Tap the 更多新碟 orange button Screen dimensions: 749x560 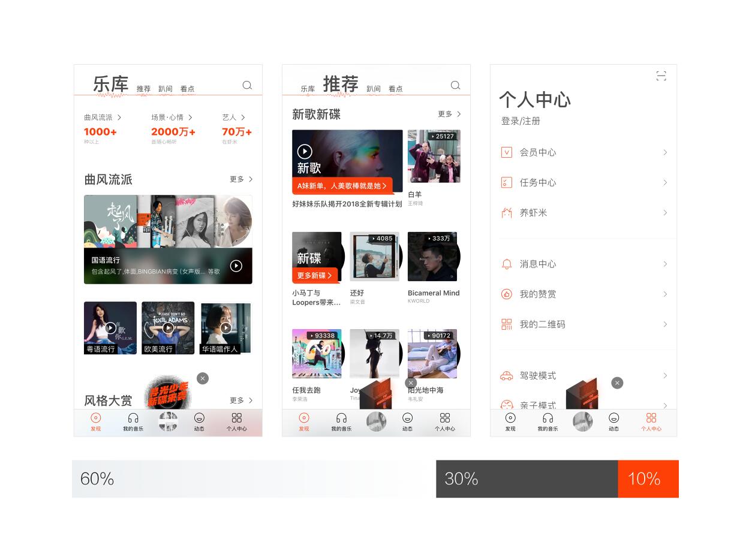point(315,275)
